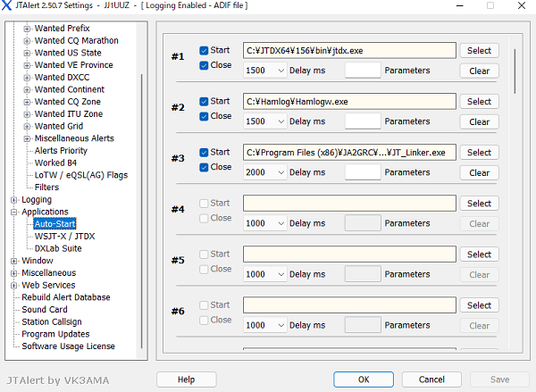This screenshot has height=392, width=536.
Task: Click the jtdx.exe path field in #1
Action: [x=348, y=51]
